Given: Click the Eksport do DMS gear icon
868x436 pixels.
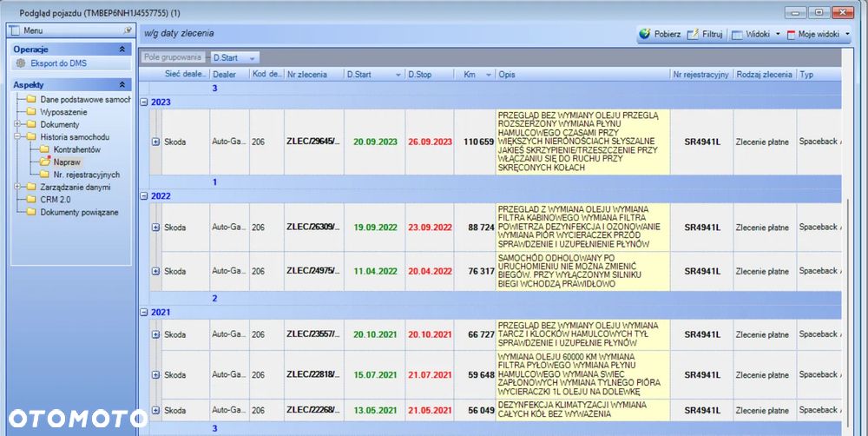Looking at the screenshot, I should point(21,63).
